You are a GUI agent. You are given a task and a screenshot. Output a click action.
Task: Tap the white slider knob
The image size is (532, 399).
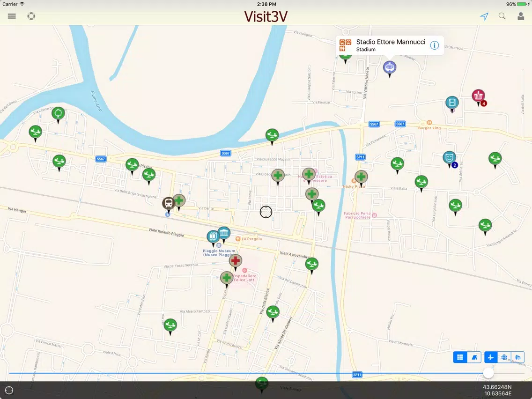pos(488,372)
